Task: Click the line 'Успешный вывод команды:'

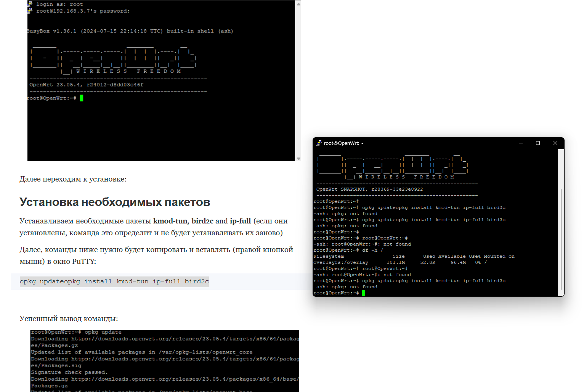Action: 69,319
